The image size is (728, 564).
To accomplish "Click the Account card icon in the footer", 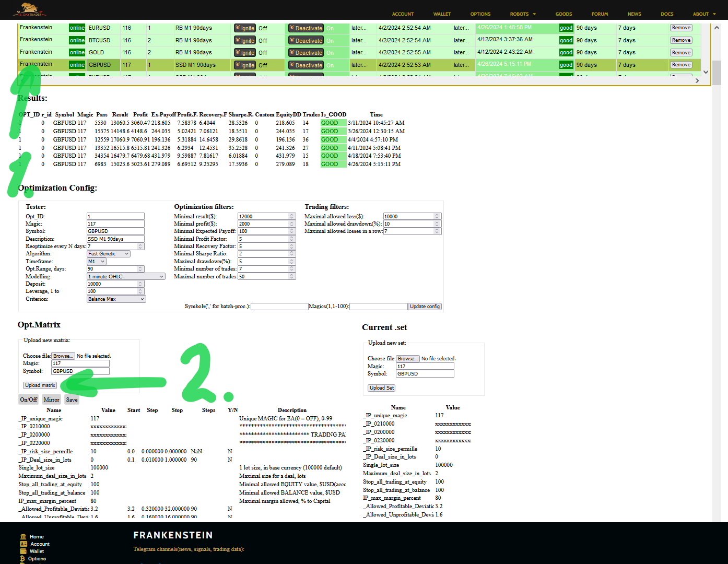I will [x=23, y=544].
